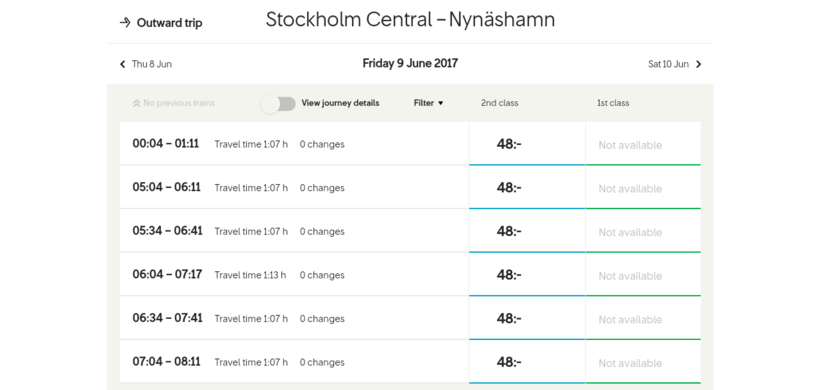Expand the 07:04 – 08:11 journey row
The image size is (820, 390).
(x=294, y=362)
